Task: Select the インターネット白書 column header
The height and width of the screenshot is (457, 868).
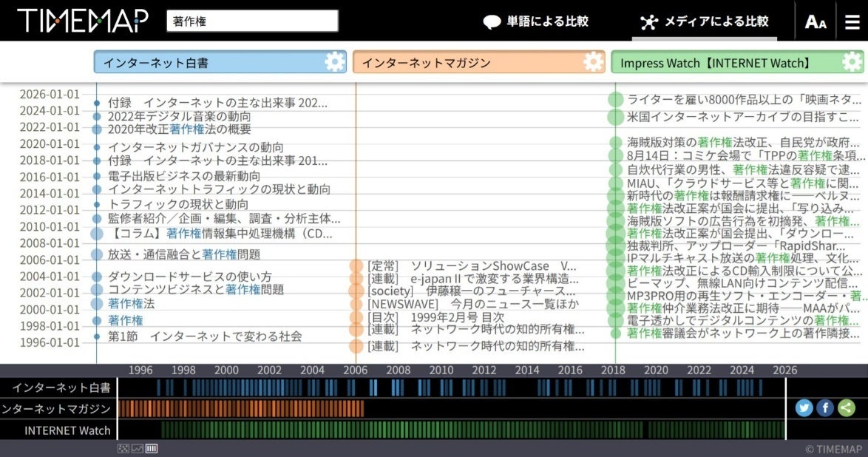Action: point(220,62)
